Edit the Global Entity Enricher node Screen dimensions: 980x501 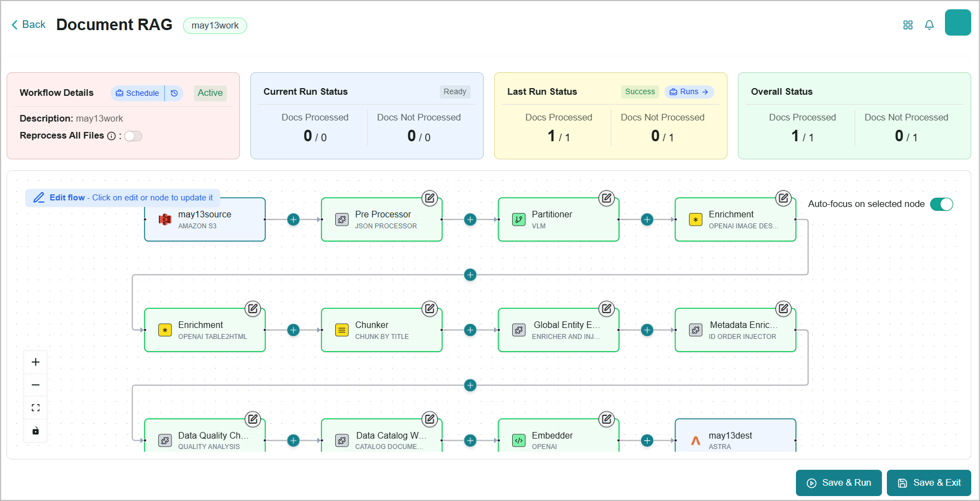pyautogui.click(x=606, y=309)
